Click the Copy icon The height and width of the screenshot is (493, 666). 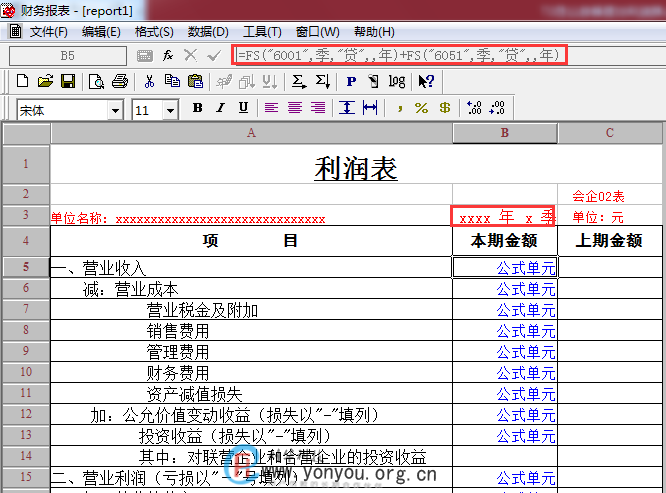[172, 81]
